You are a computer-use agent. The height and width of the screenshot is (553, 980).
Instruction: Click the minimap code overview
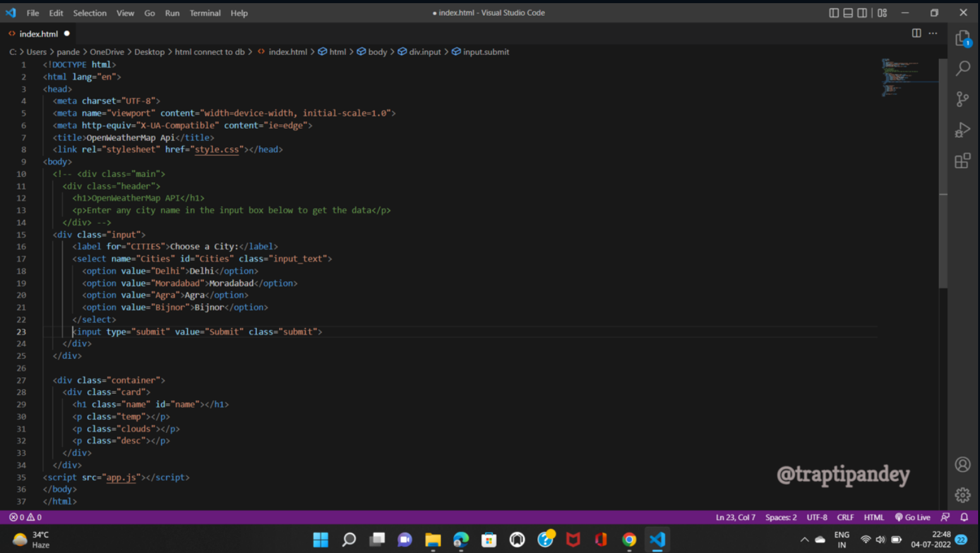909,77
